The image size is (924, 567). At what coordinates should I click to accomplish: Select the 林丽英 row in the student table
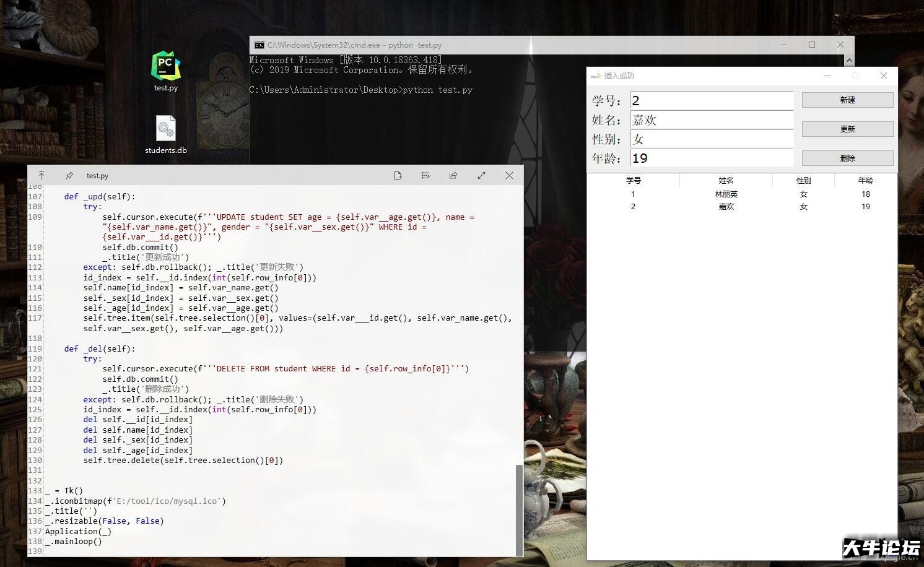pyautogui.click(x=742, y=194)
